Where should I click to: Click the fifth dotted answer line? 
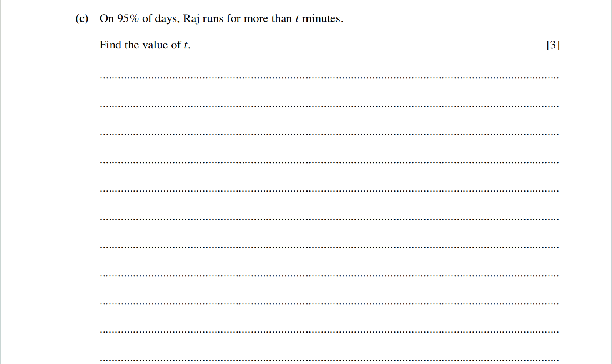[329, 191]
